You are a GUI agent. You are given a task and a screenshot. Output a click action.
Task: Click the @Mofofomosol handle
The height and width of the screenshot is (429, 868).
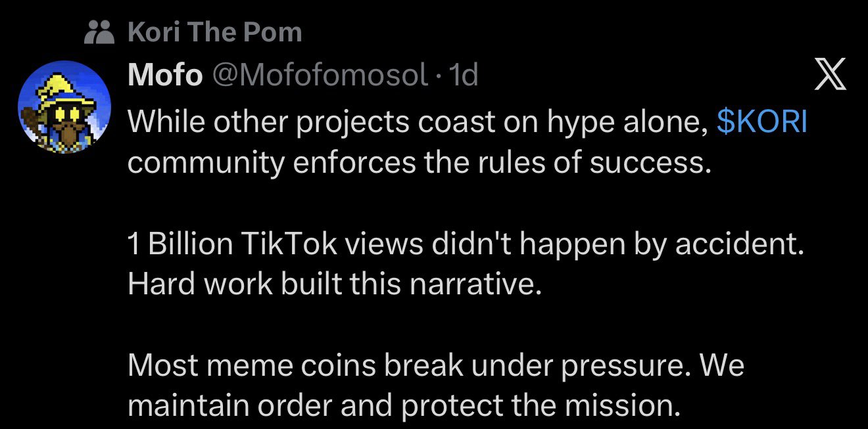(x=319, y=76)
